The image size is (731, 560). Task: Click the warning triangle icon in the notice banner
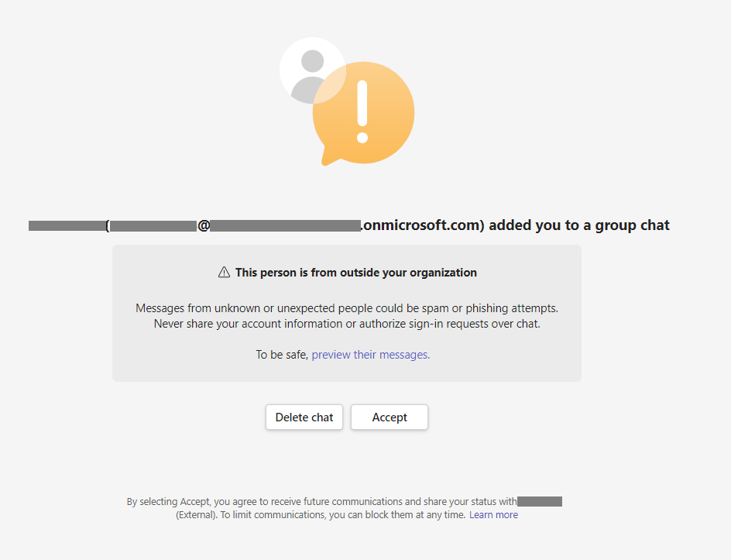point(223,271)
